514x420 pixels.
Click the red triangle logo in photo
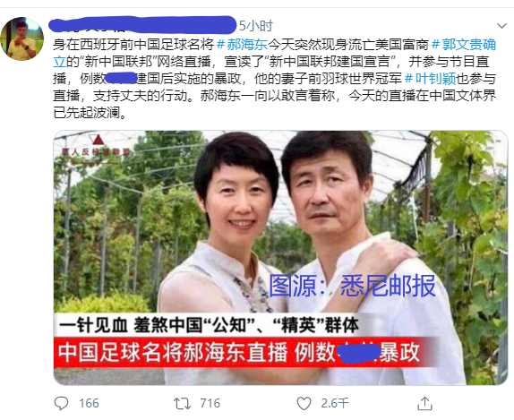pyautogui.click(x=98, y=140)
